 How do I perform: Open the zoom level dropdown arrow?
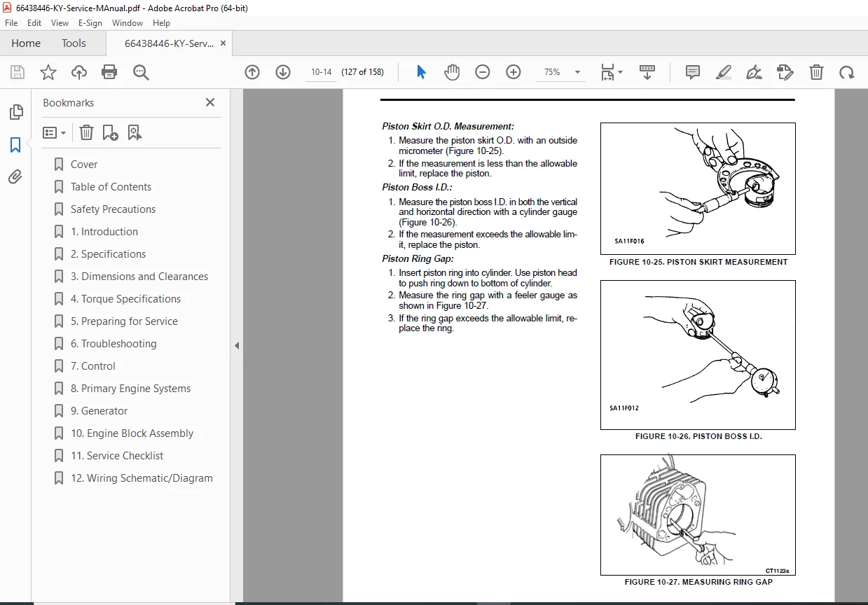(x=578, y=72)
